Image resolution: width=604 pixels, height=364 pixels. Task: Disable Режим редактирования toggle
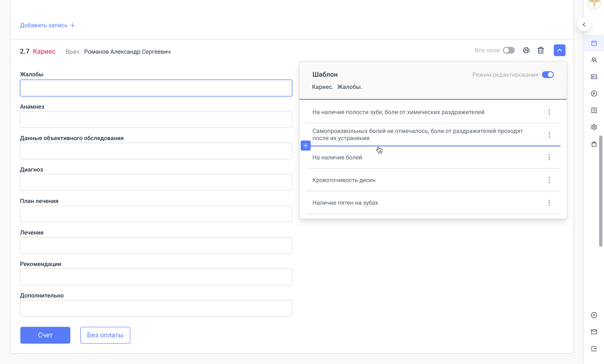click(x=548, y=75)
